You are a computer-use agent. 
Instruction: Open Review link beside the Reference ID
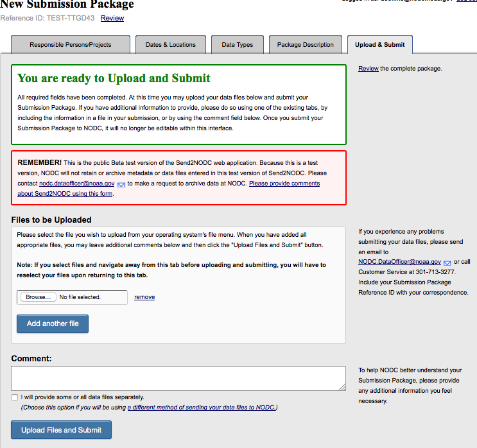pos(112,18)
